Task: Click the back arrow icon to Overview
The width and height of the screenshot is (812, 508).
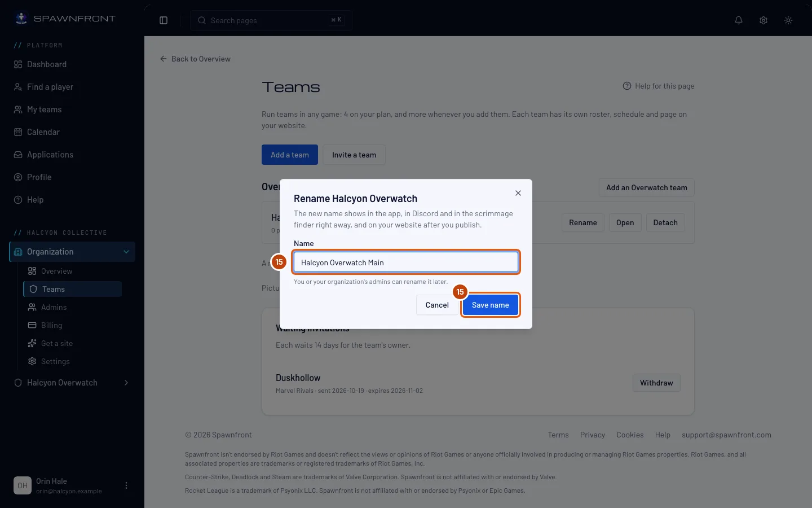Action: [x=164, y=59]
